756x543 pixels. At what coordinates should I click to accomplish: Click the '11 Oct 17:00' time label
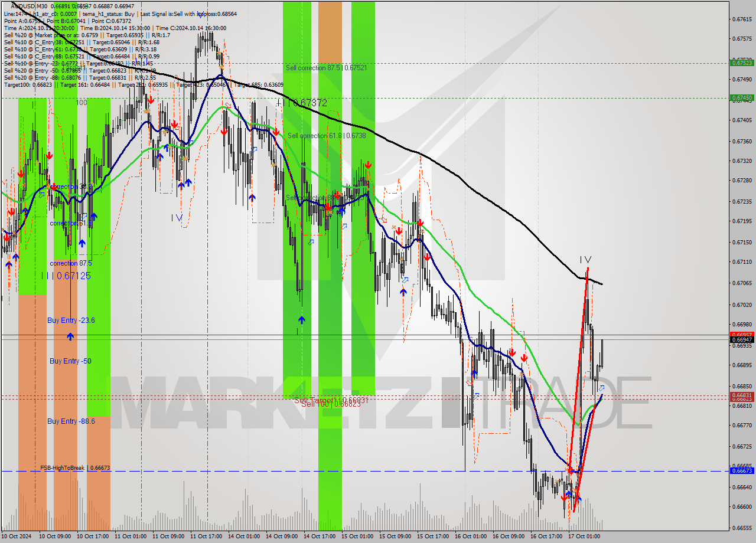pos(206,537)
